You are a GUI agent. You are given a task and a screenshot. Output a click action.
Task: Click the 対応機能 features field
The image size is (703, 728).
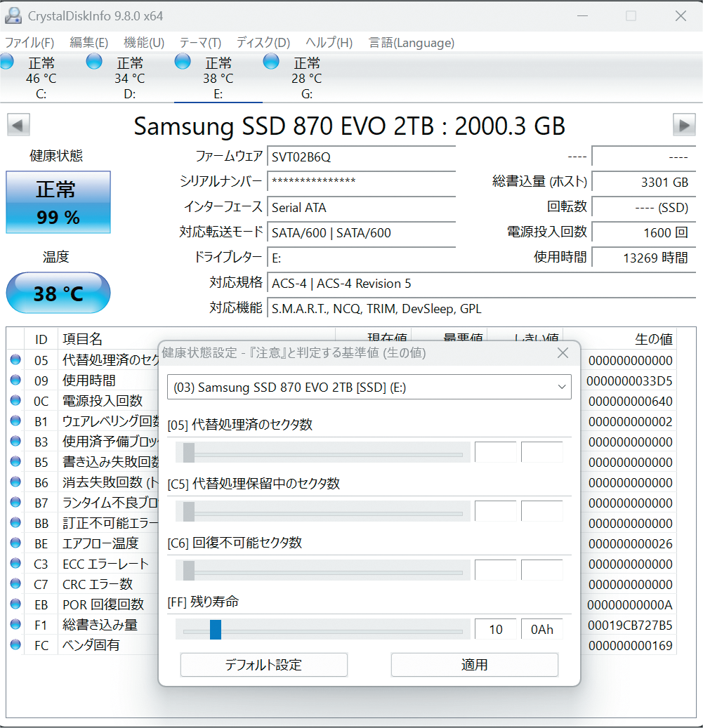(482, 308)
